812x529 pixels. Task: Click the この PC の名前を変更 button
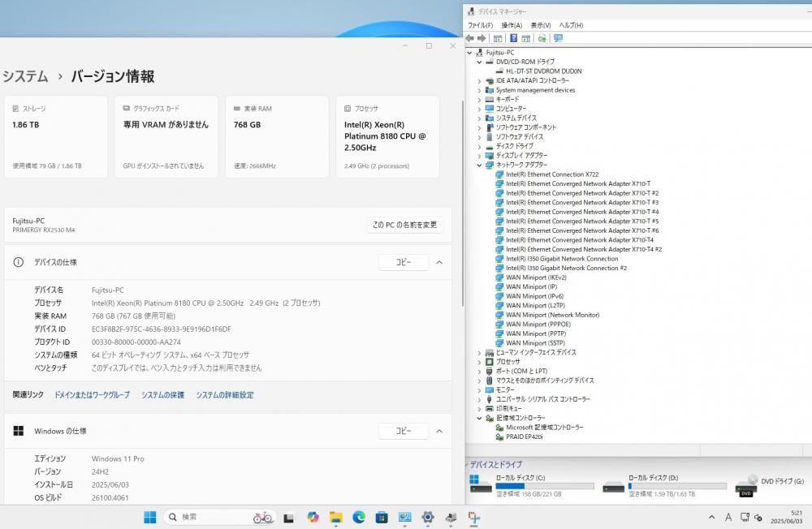point(405,225)
